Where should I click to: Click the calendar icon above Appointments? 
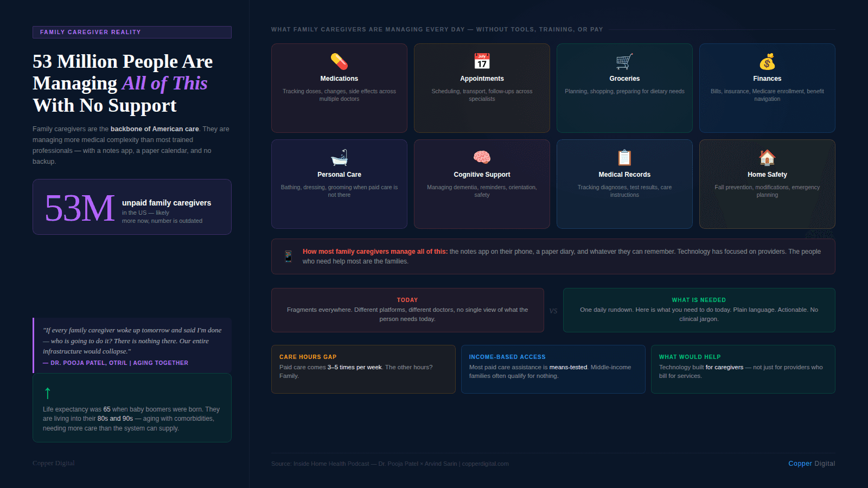482,61
